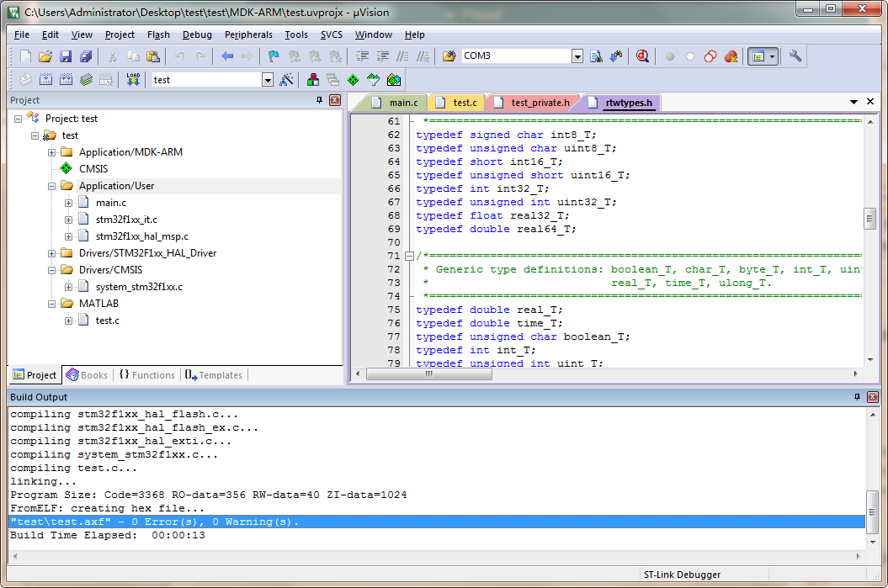Open the Configuration wrench icon
This screenshot has height=588, width=888.
(795, 56)
